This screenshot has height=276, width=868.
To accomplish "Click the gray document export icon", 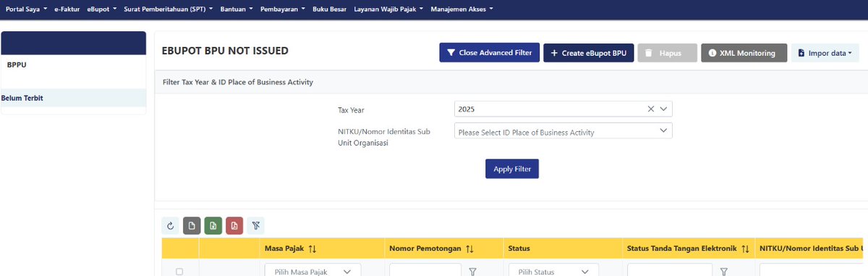I will (x=192, y=225).
